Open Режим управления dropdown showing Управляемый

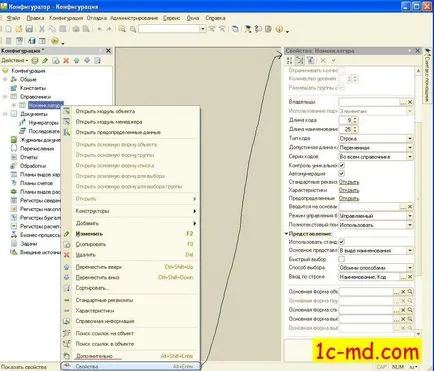(x=410, y=216)
